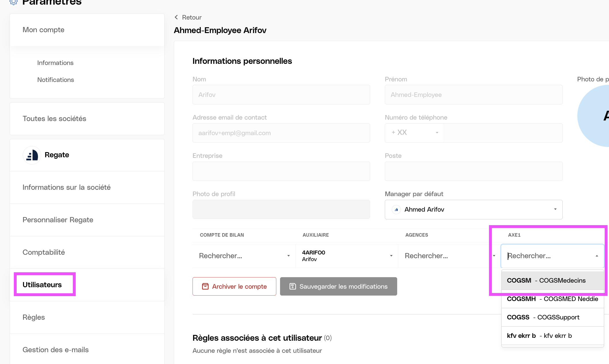Click the AGENCES column header
609x364 pixels.
point(417,235)
